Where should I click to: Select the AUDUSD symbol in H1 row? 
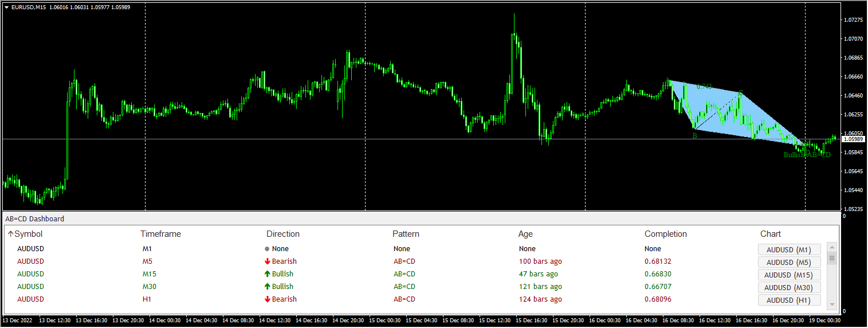(x=30, y=299)
